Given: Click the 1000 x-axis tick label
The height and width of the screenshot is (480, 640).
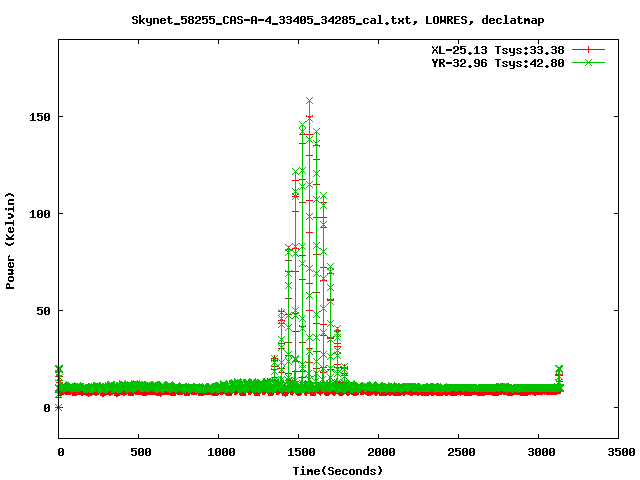Looking at the screenshot, I should click(221, 452).
